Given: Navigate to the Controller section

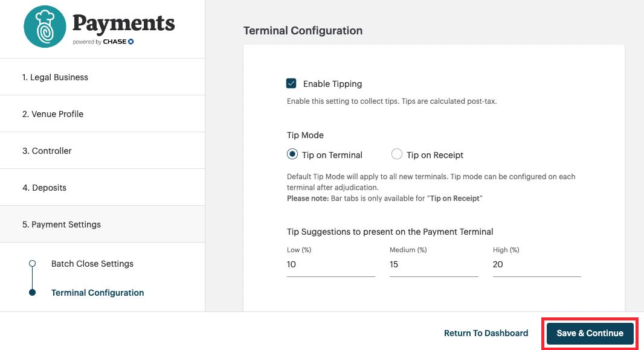Looking at the screenshot, I should 47,150.
